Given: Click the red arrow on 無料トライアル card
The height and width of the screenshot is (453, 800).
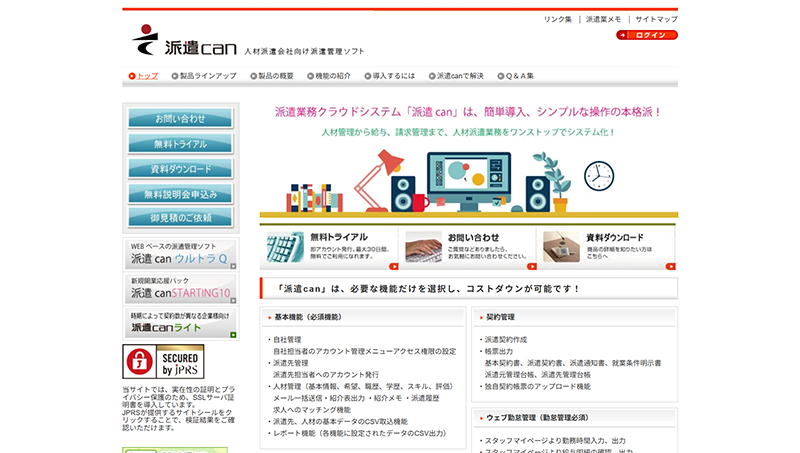Looking at the screenshot, I should pos(394,266).
